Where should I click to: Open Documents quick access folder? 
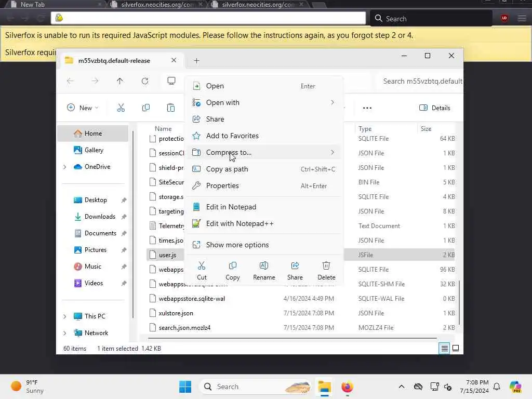pyautogui.click(x=92, y=233)
